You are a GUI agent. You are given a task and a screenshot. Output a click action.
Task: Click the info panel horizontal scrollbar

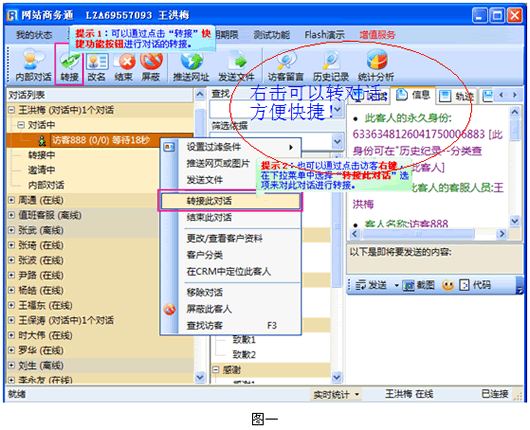point(427,234)
